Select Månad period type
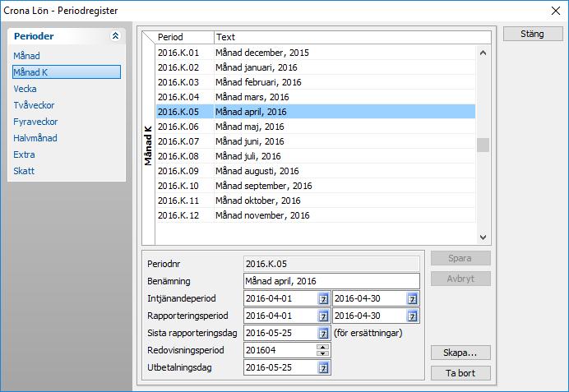The width and height of the screenshot is (569, 392). [27, 56]
